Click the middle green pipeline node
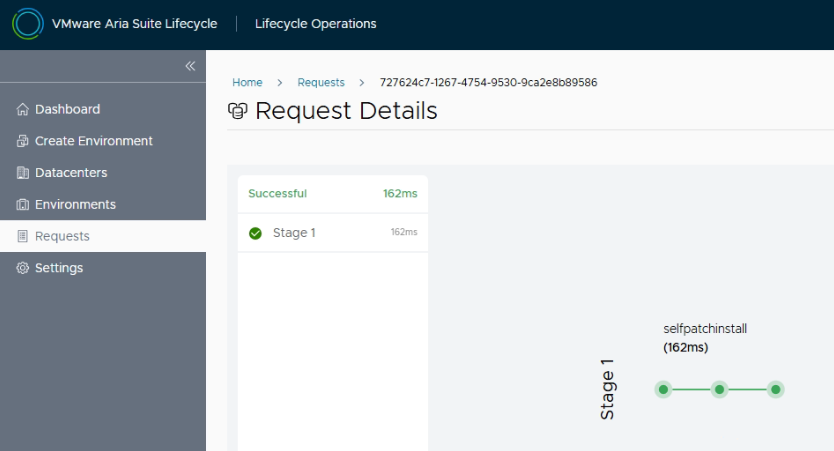 pos(718,390)
